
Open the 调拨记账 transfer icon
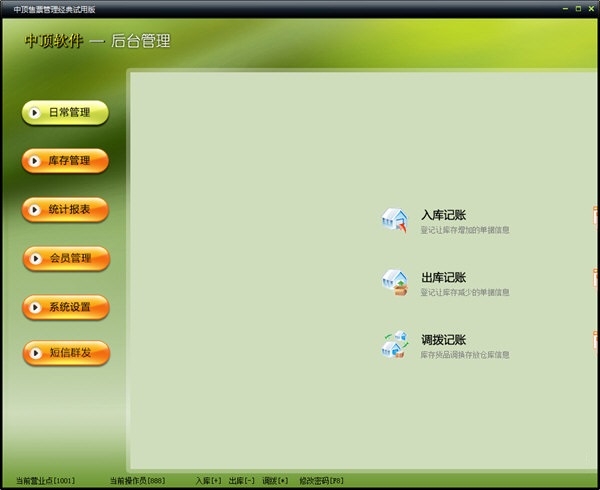tap(395, 345)
